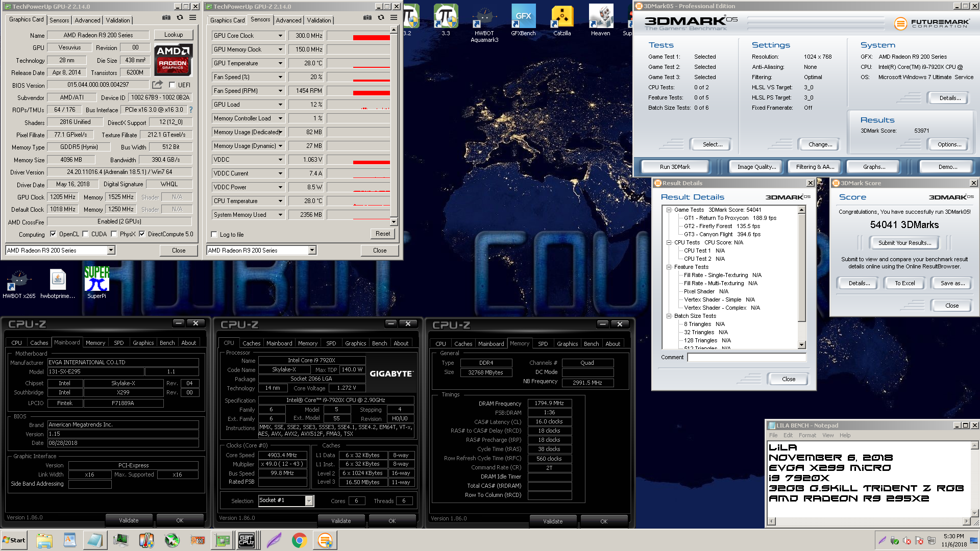Click Validate in the CPU-Z Memory window
Viewport: 980px width, 551px height.
click(553, 521)
